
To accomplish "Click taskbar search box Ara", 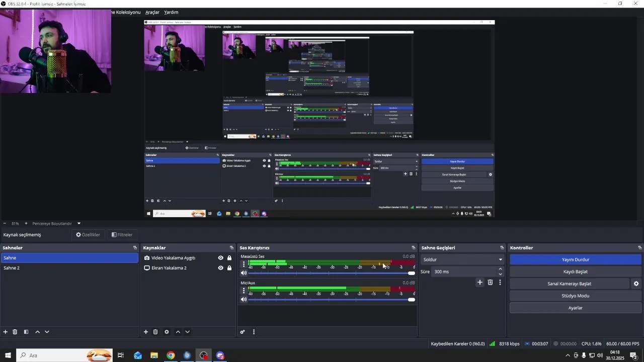I will point(64,355).
